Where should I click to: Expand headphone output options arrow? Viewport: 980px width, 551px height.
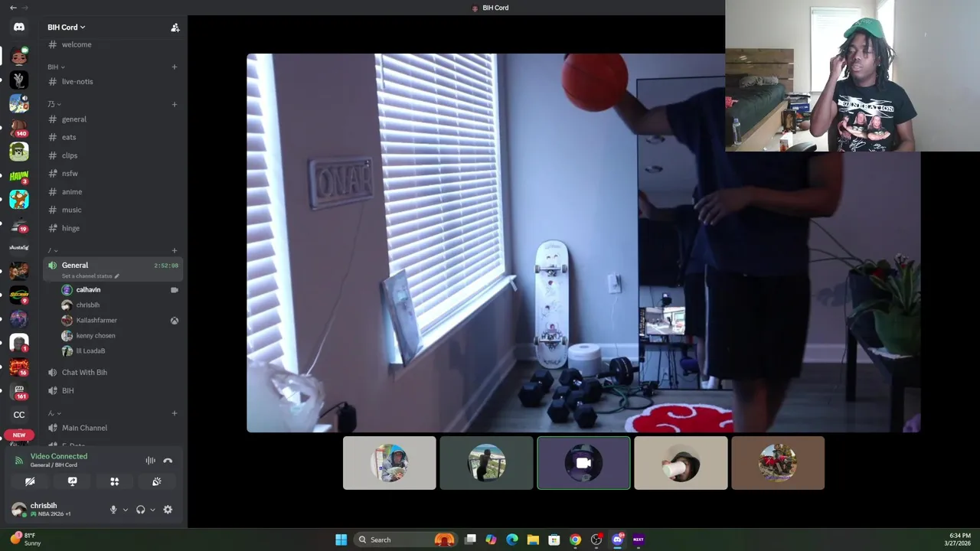tap(152, 510)
